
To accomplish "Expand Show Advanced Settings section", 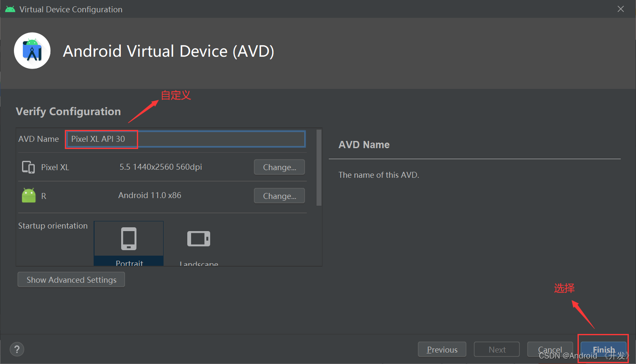I will (x=71, y=279).
